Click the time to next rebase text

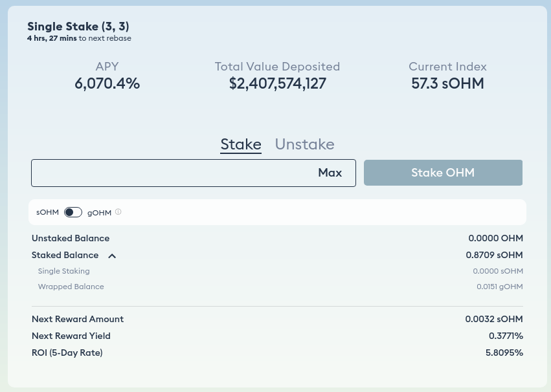tap(79, 38)
